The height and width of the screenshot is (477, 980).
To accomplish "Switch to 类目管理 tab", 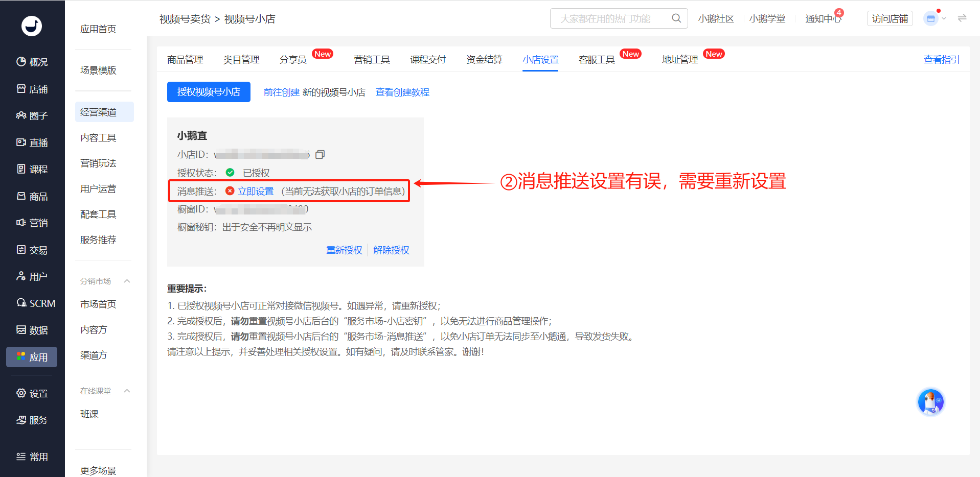I will click(x=241, y=60).
